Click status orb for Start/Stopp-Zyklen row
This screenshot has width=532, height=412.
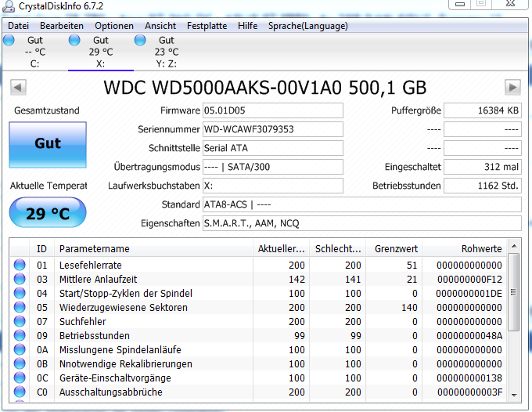pos(20,293)
